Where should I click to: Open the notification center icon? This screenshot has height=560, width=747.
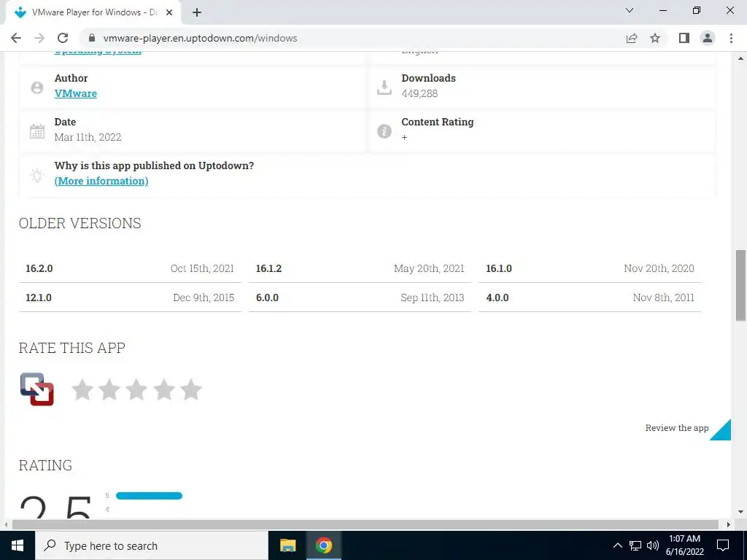click(723, 545)
